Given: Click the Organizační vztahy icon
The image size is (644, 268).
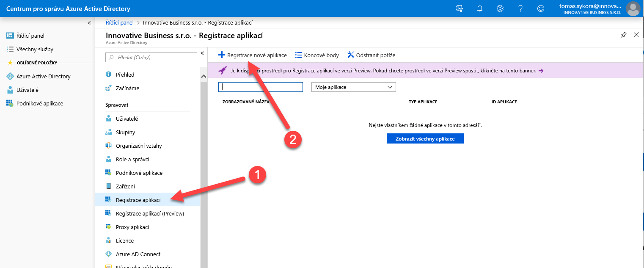Looking at the screenshot, I should point(108,146).
